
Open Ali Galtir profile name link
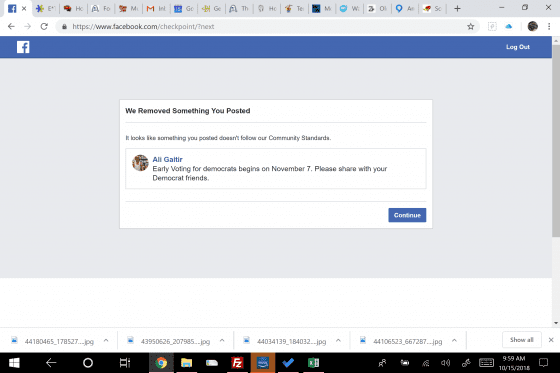tap(168, 159)
